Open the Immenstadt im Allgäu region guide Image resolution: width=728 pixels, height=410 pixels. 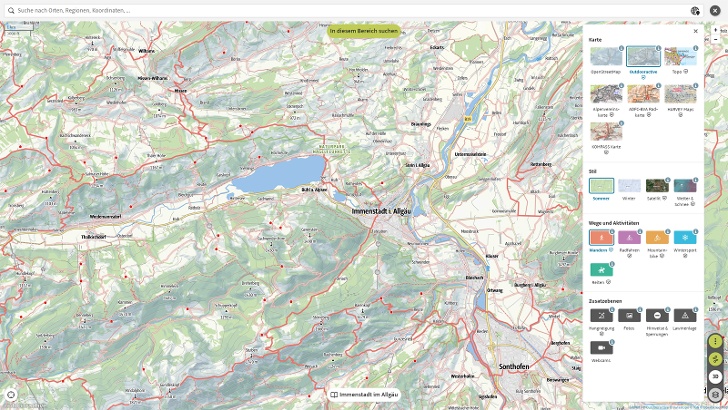click(x=364, y=395)
